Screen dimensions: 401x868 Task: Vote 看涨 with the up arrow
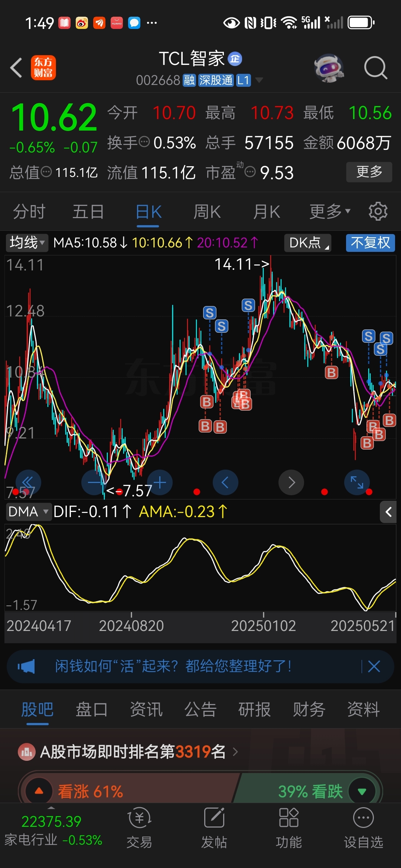tap(39, 791)
